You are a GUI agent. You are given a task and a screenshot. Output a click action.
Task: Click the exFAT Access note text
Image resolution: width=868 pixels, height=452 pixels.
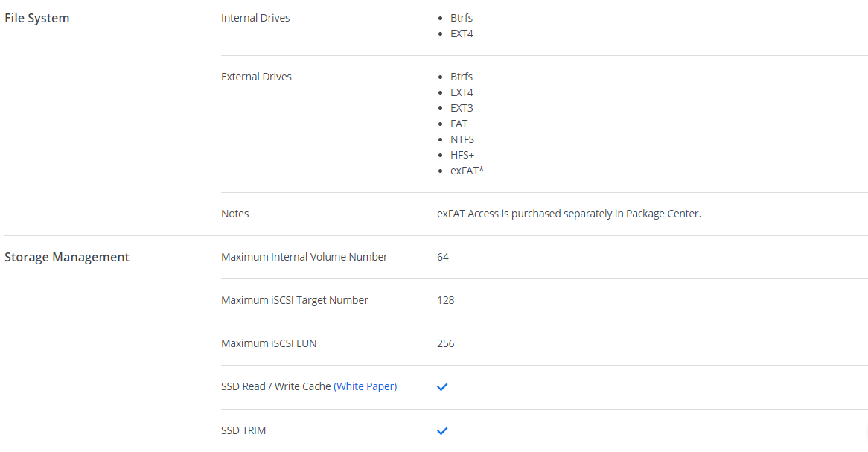pyautogui.click(x=569, y=214)
